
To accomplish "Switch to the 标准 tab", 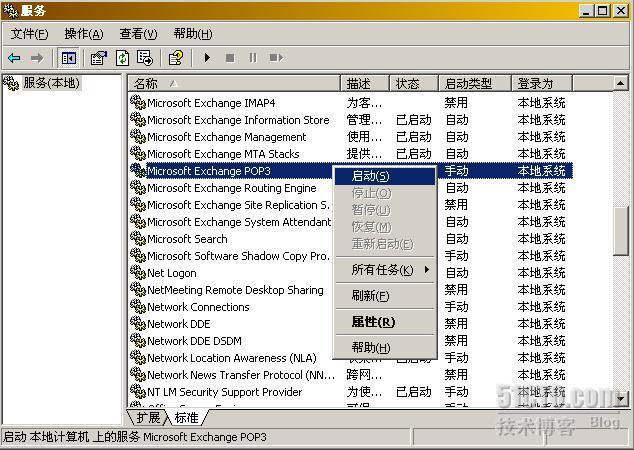I will [x=187, y=417].
